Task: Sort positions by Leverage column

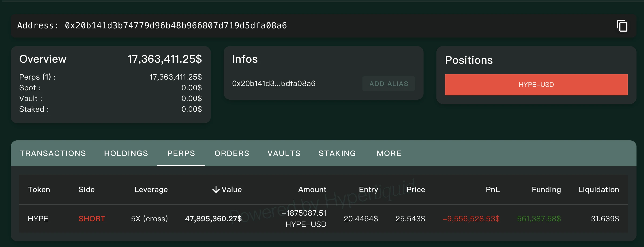Action: pyautogui.click(x=151, y=190)
